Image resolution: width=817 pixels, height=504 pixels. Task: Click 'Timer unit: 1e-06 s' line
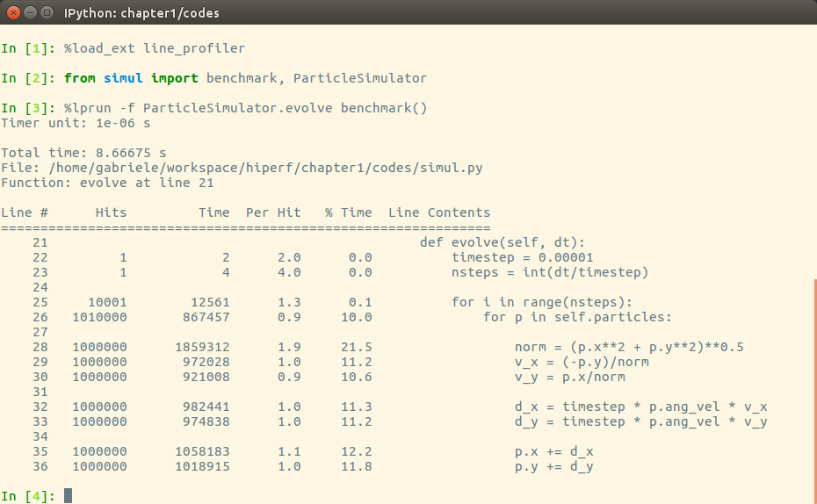(76, 123)
